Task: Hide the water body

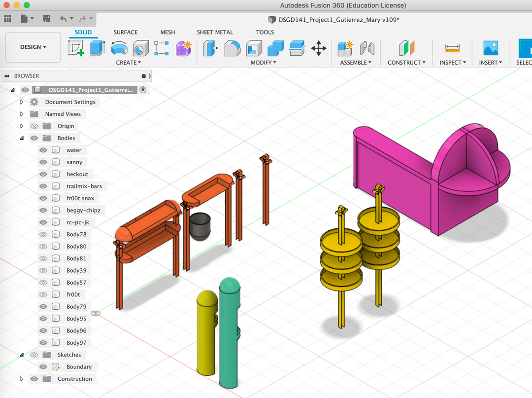Action: click(43, 150)
